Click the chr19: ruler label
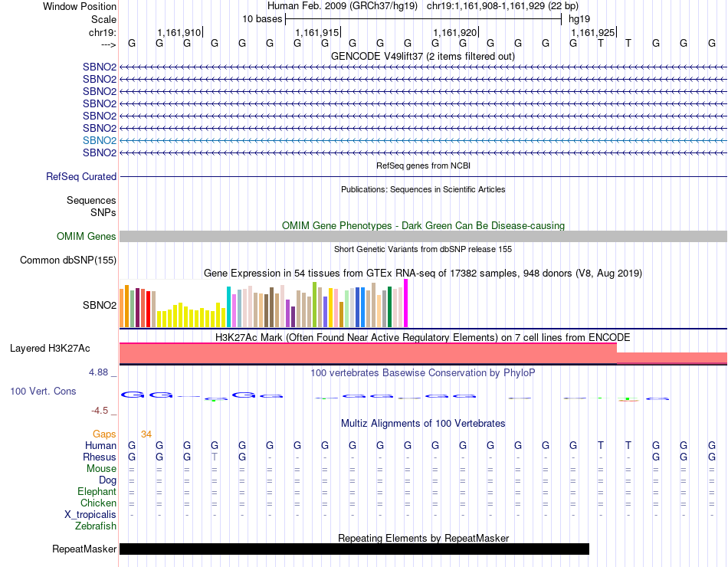728x567 pixels. (x=103, y=32)
